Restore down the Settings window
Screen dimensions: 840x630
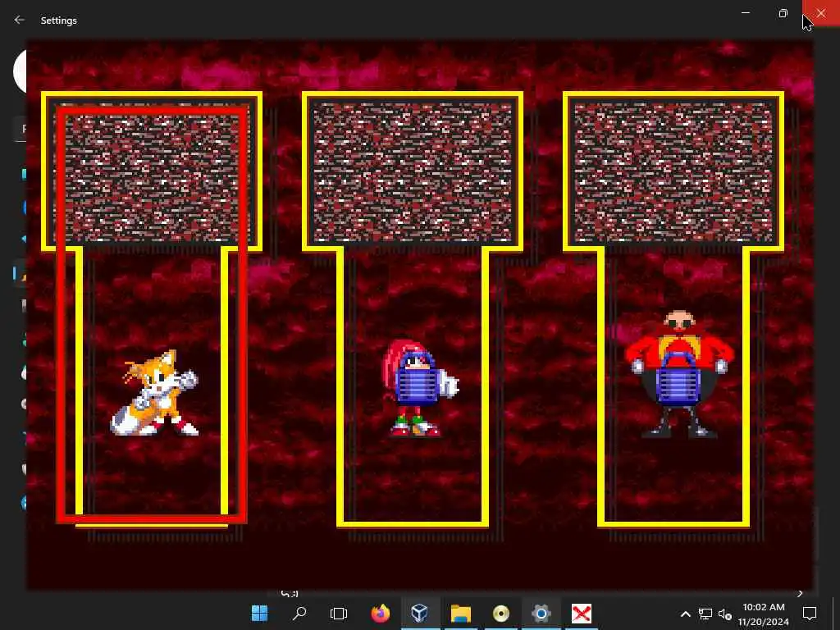[x=783, y=13]
